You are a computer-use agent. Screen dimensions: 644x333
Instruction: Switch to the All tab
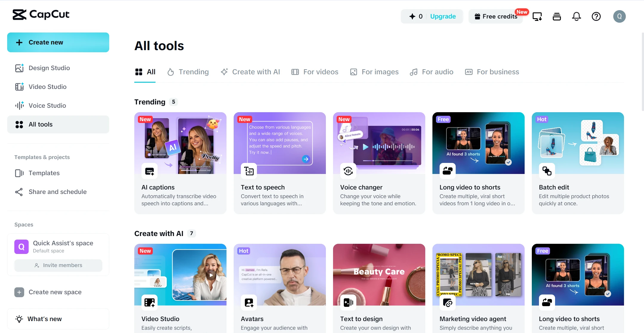click(x=145, y=72)
